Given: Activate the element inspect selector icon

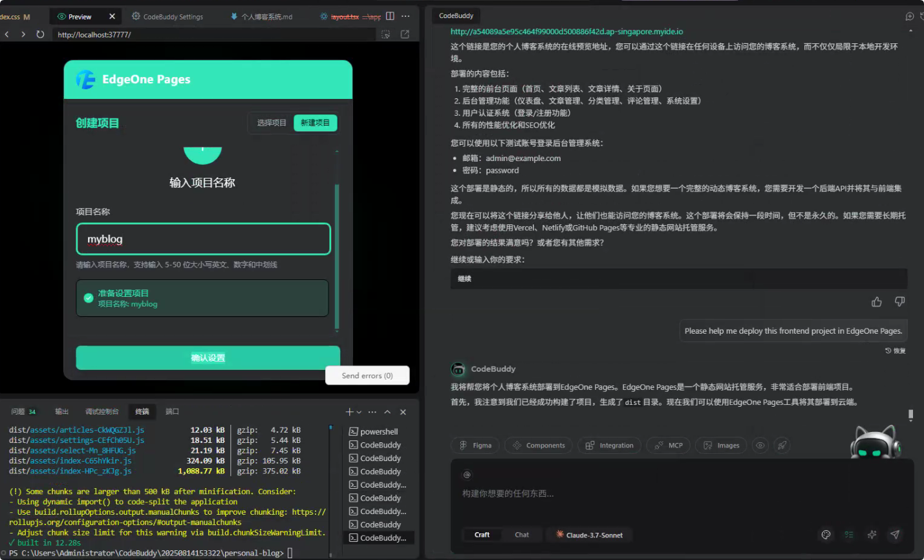Looking at the screenshot, I should tap(386, 34).
